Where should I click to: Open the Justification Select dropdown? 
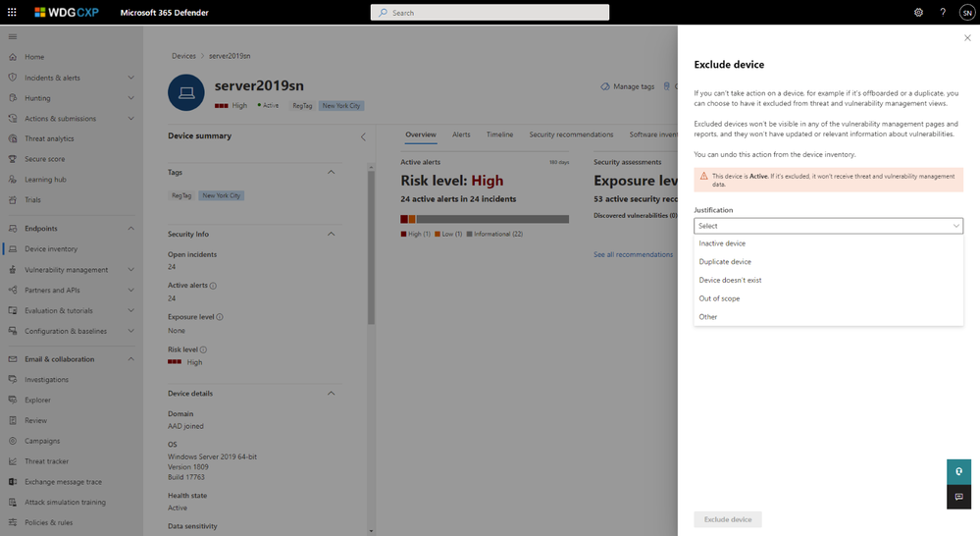pyautogui.click(x=828, y=226)
